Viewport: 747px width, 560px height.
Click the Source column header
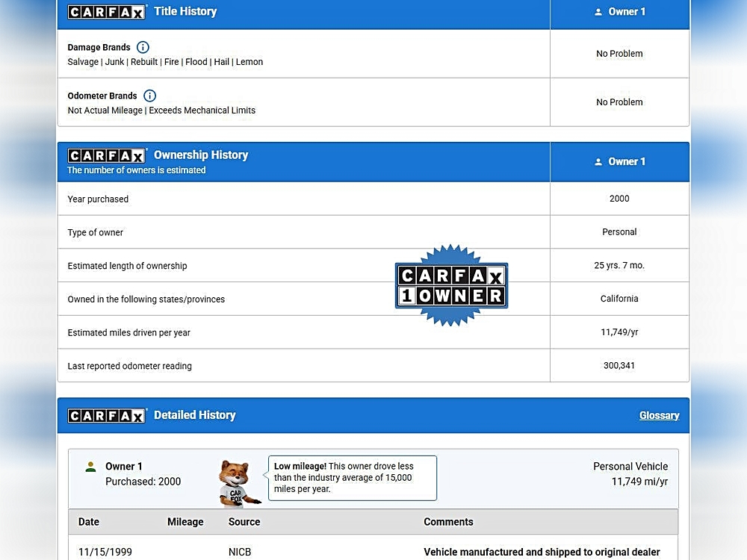(244, 522)
